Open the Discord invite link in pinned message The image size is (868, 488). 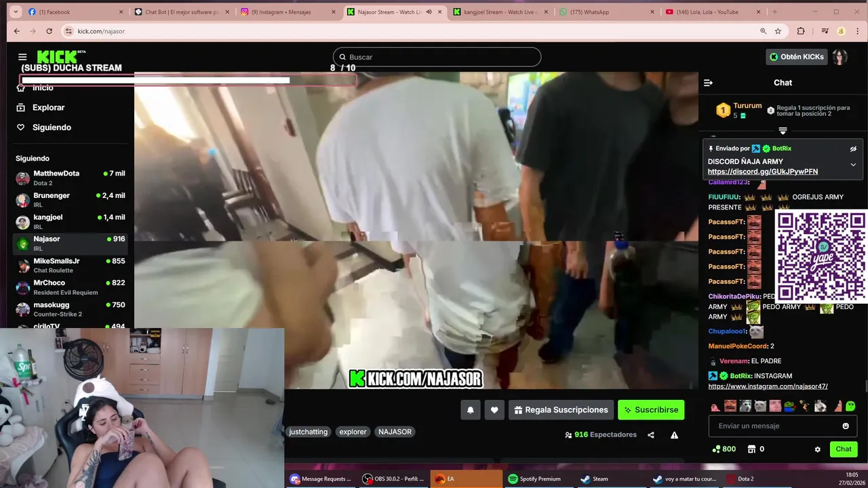(x=763, y=171)
